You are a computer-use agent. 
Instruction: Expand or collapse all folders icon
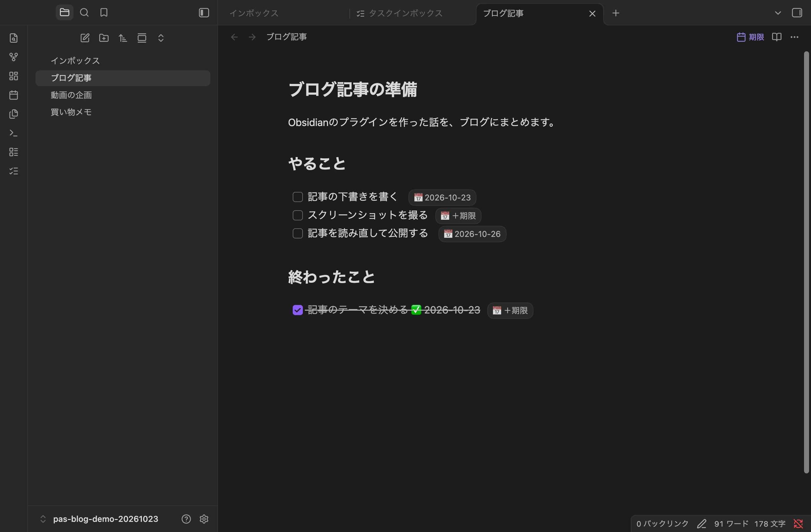click(x=161, y=38)
